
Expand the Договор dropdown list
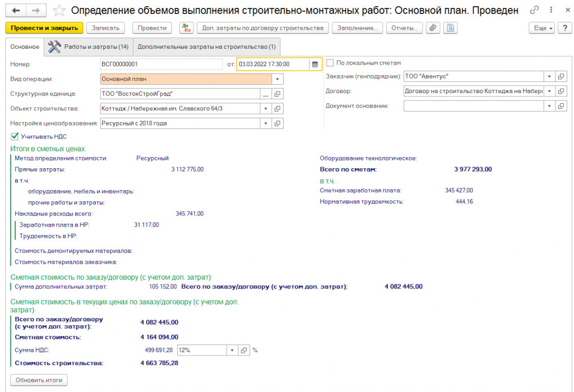[549, 91]
